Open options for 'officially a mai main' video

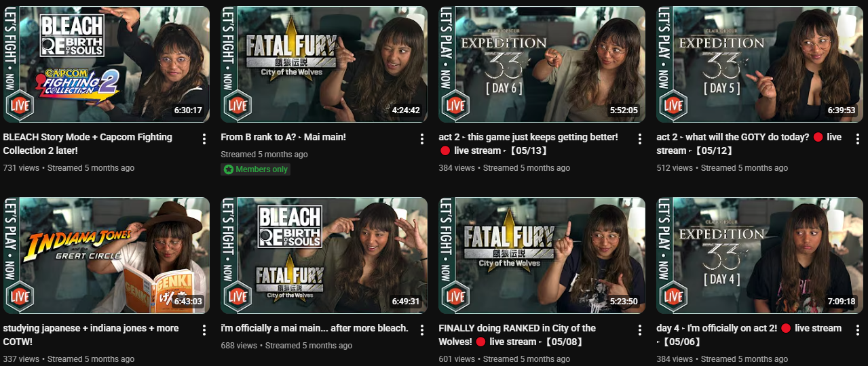pyautogui.click(x=422, y=330)
